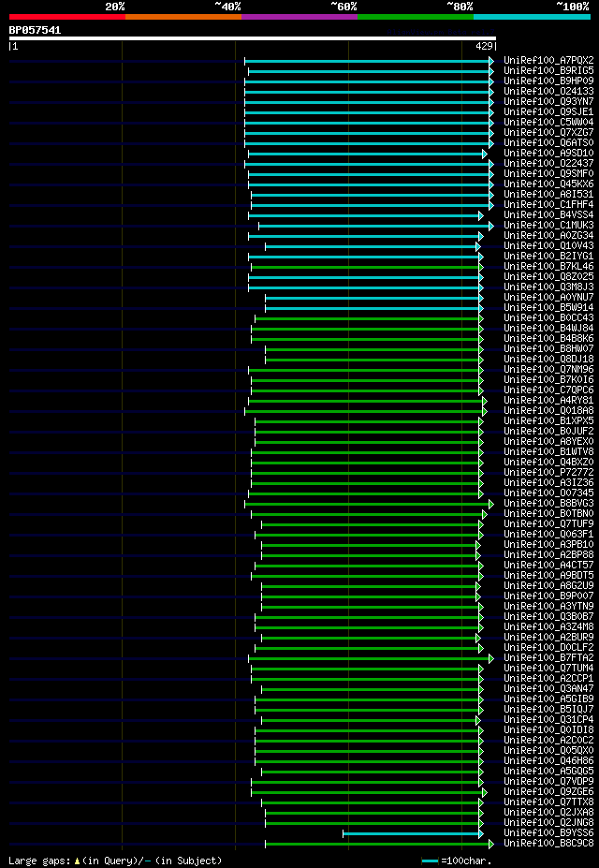Select the UniRef100_B8BVG3 label
599x868 pixels.
point(548,505)
